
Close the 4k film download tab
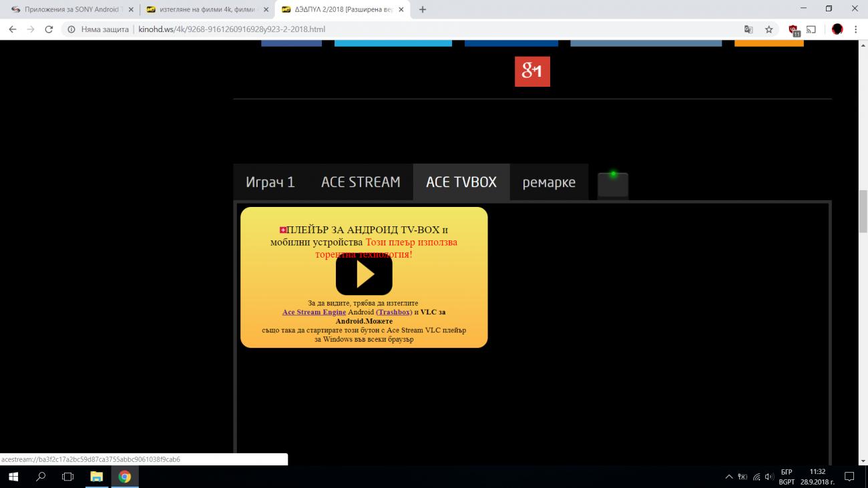[266, 10]
